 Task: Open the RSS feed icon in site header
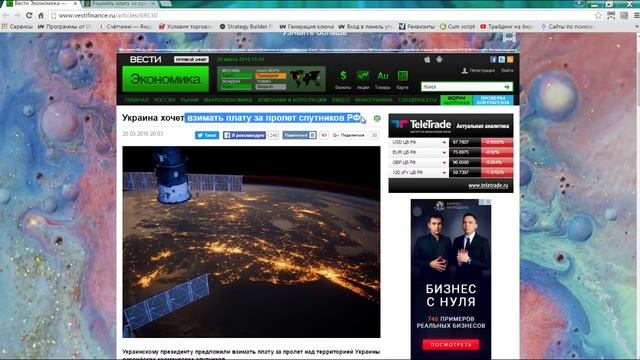[510, 60]
